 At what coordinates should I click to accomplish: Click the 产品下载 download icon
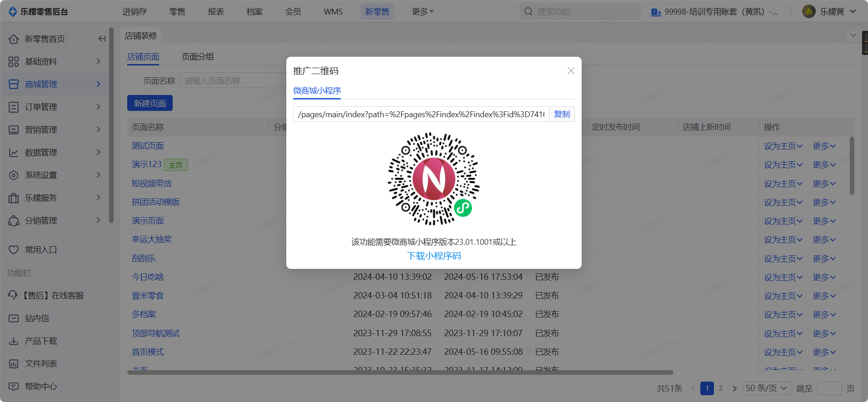pyautogui.click(x=14, y=341)
